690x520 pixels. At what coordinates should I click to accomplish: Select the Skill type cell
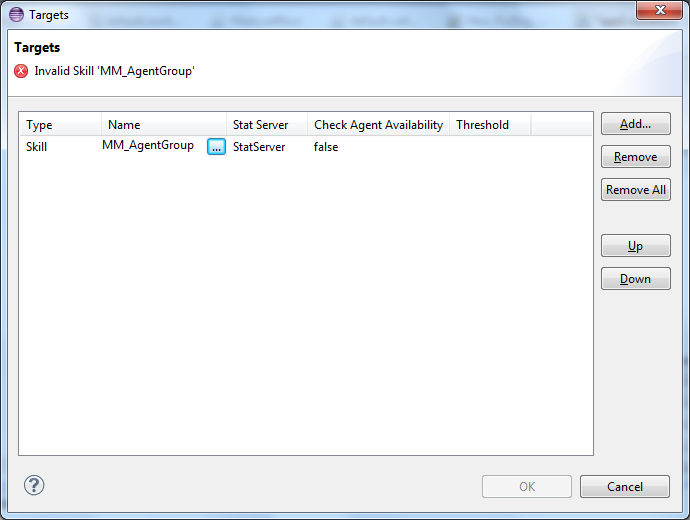(x=37, y=147)
